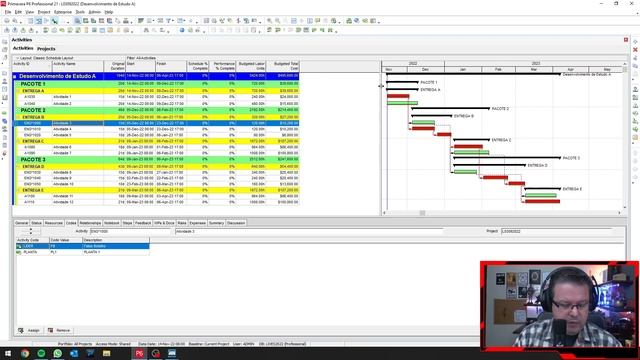
Task: Select the PLANTA activity code row
Action: pos(83,252)
